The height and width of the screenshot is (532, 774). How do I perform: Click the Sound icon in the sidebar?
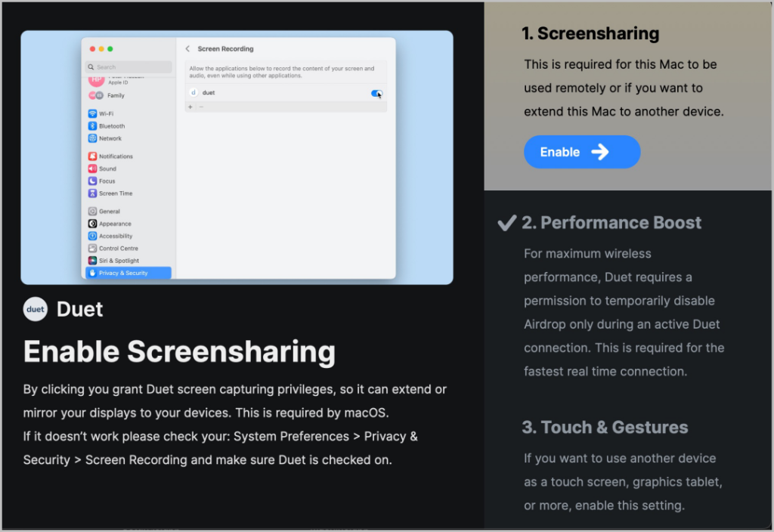tap(92, 169)
